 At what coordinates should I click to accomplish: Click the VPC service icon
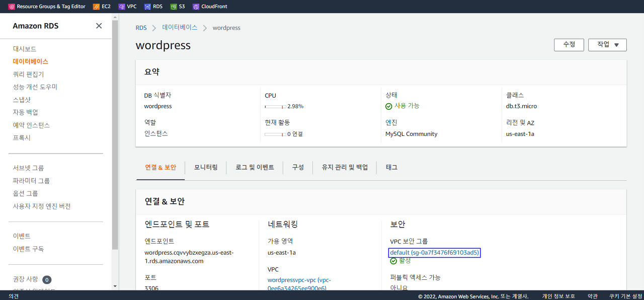click(x=121, y=7)
